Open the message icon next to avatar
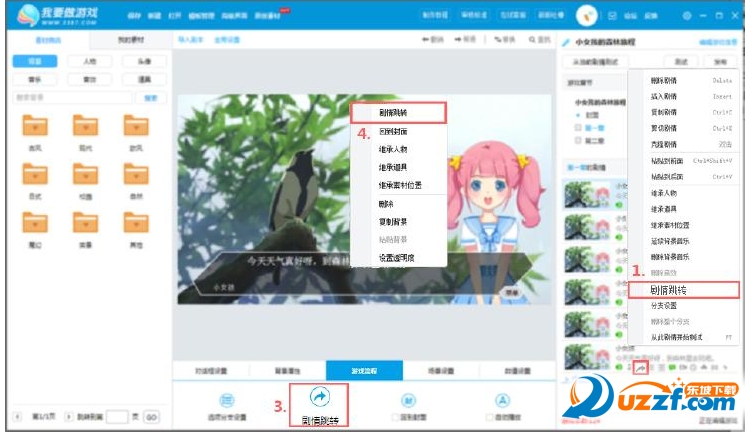The image size is (746, 435). [612, 16]
